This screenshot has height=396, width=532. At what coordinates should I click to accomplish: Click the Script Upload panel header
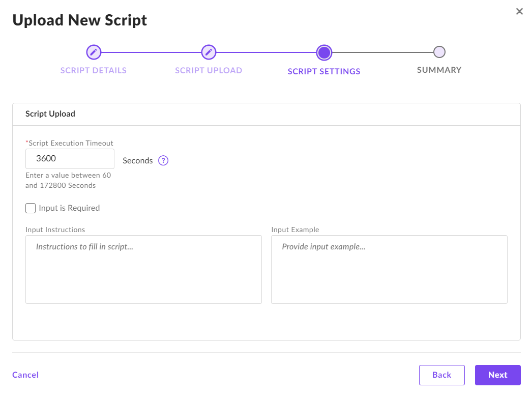(50, 114)
